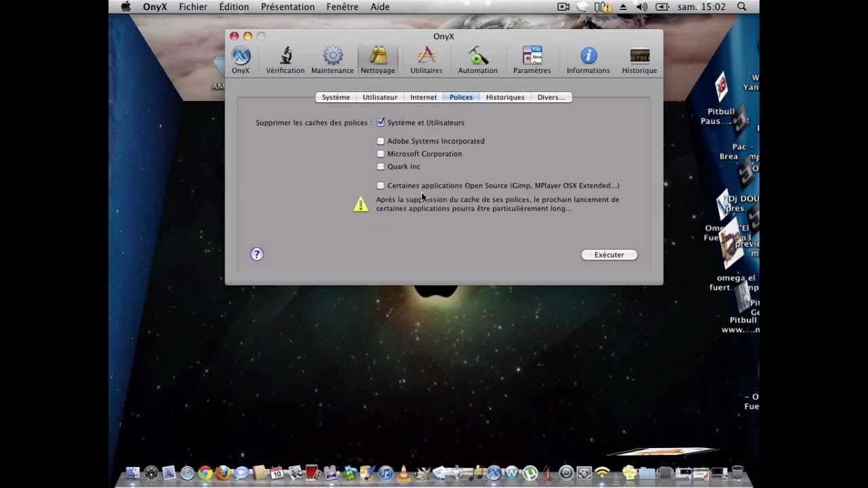Image resolution: width=868 pixels, height=488 pixels.
Task: Open the Wi-Fi yellow icon in Dock
Action: pyautogui.click(x=602, y=472)
